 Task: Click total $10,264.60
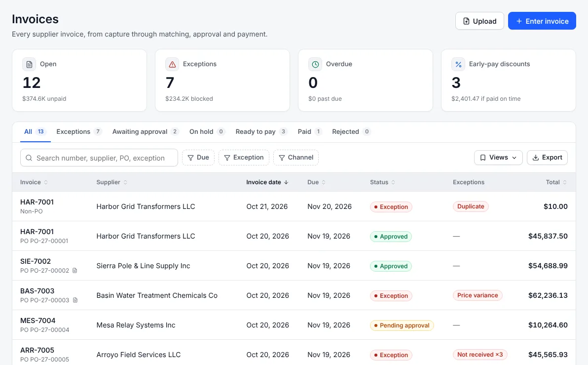pos(548,325)
